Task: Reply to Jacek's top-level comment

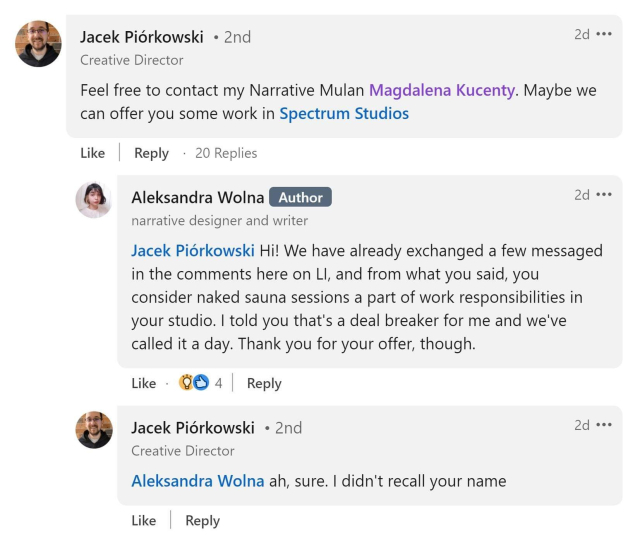Action: (151, 153)
